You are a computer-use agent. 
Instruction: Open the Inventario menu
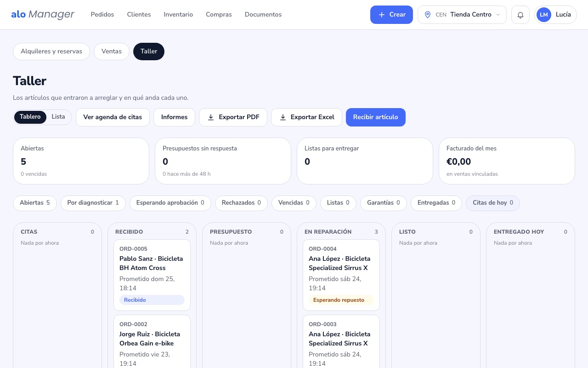(x=178, y=15)
